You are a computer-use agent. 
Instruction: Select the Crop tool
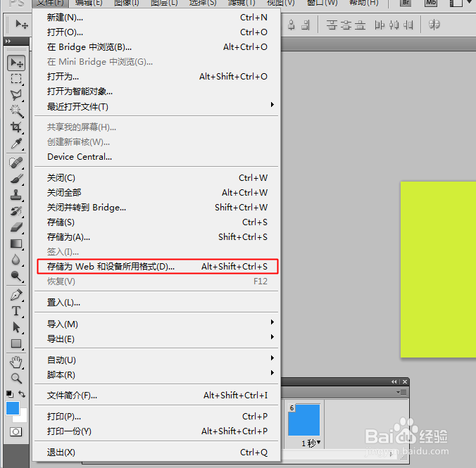16,127
